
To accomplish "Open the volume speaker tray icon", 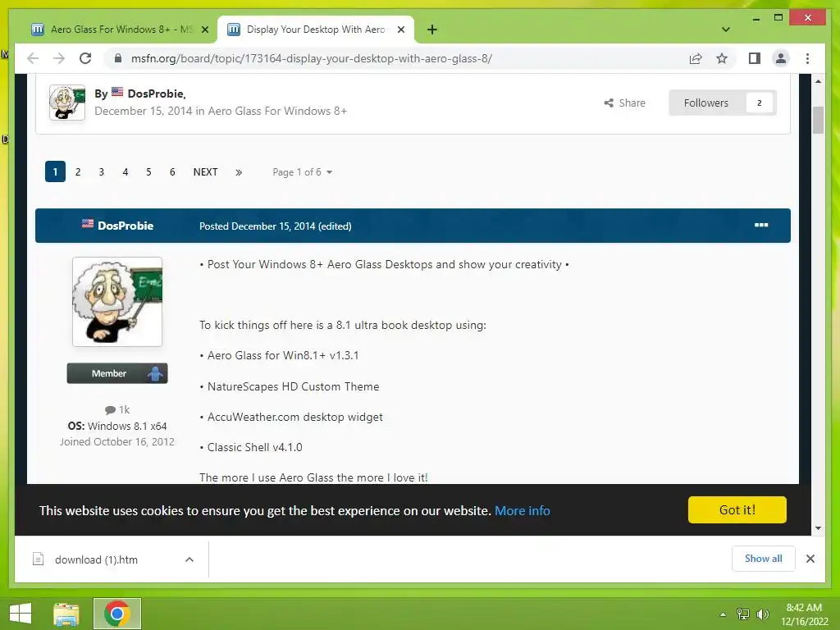I will point(762,614).
